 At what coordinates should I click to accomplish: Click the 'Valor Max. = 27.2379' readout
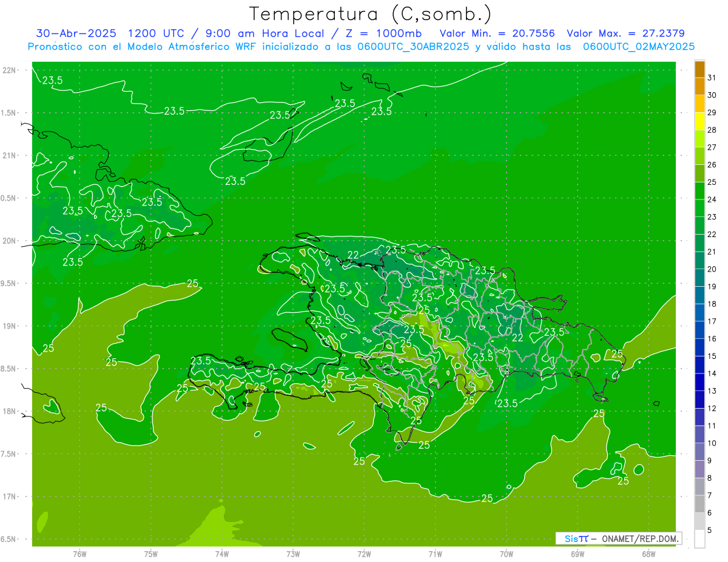[x=625, y=33]
